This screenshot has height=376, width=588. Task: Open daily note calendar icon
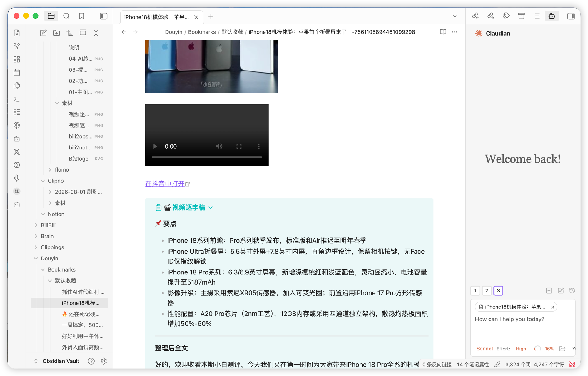pyautogui.click(x=17, y=73)
